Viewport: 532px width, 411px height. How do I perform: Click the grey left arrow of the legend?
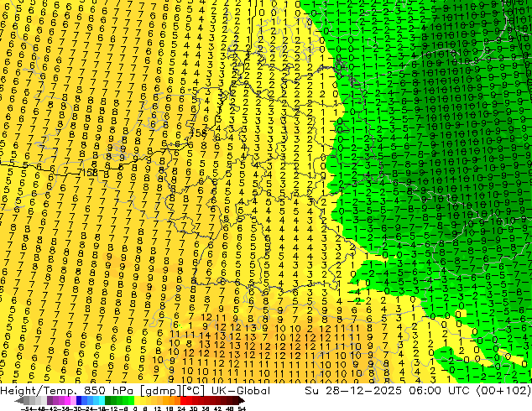coord(18,400)
